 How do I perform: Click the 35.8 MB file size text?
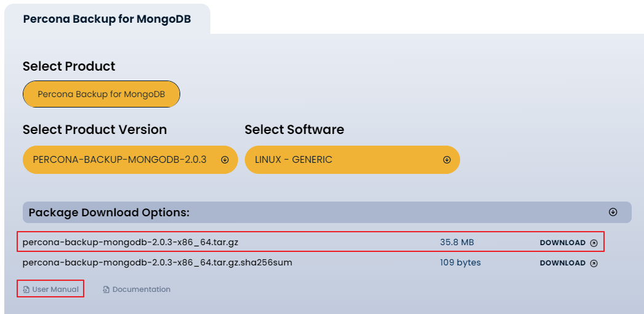[x=457, y=243]
